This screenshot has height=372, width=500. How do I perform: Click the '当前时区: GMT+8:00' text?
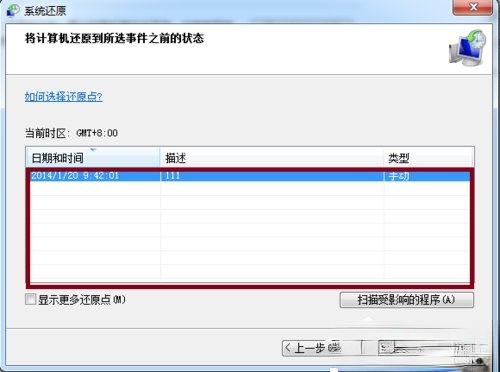71,133
